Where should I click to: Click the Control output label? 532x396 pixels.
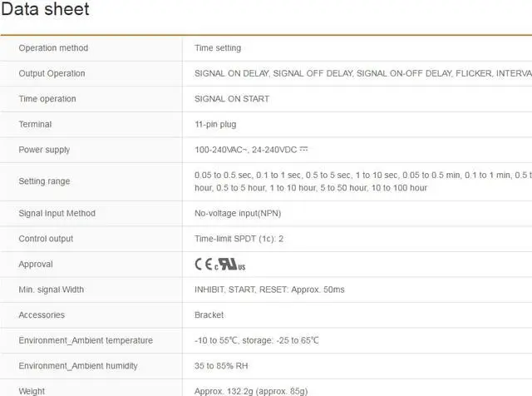[x=47, y=239]
